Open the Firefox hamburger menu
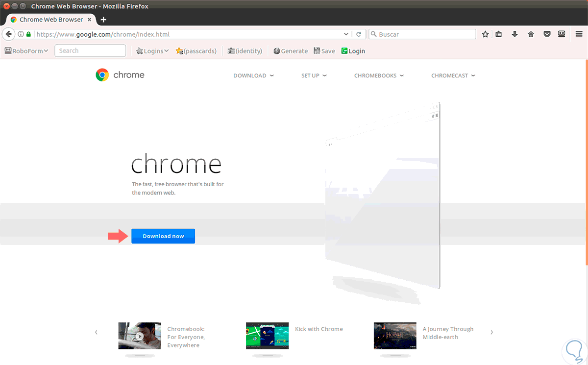 579,34
